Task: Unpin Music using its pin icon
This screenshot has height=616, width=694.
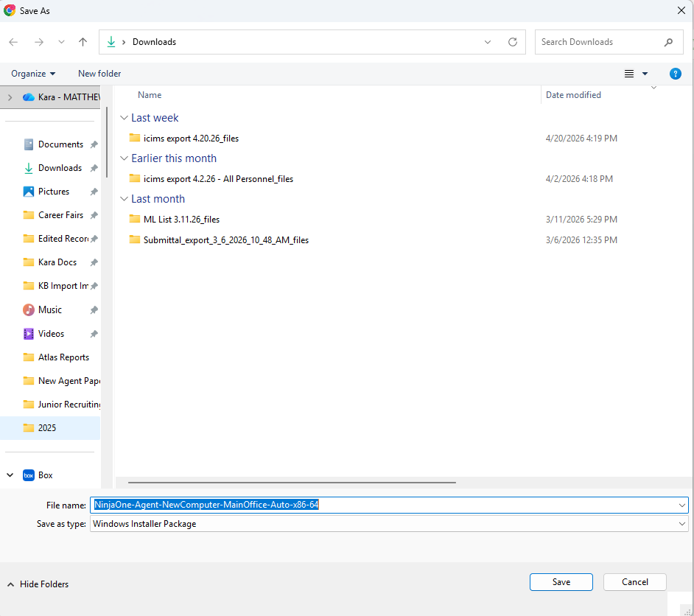Action: tap(94, 310)
